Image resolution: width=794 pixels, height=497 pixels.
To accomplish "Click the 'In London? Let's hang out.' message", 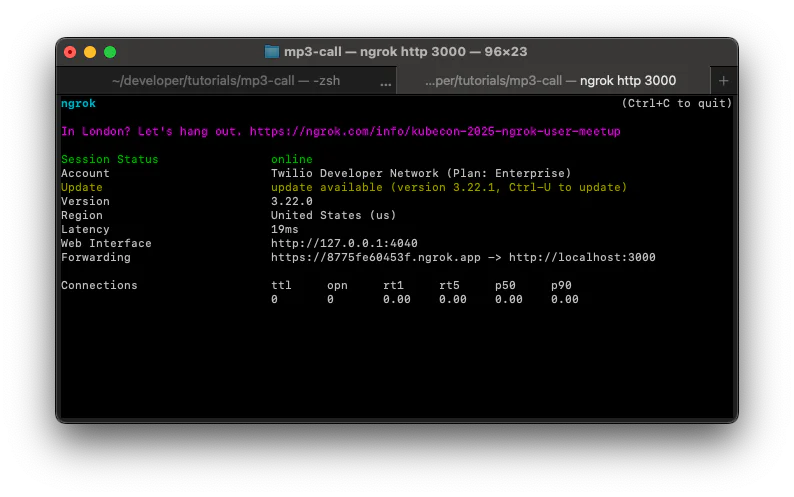I will pos(151,131).
